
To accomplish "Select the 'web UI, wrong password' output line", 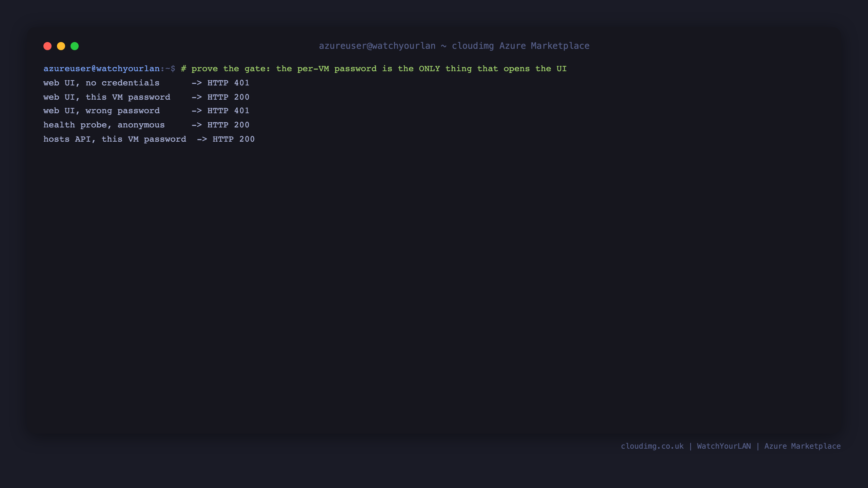I will point(146,111).
